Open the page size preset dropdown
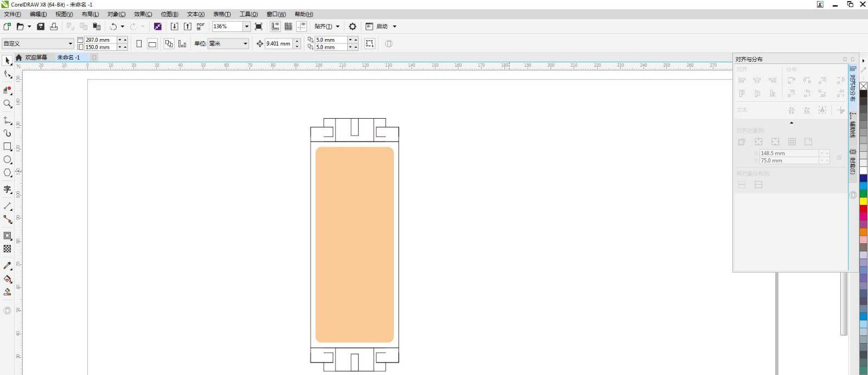Screen dimensions: 868x375 (x=70, y=44)
